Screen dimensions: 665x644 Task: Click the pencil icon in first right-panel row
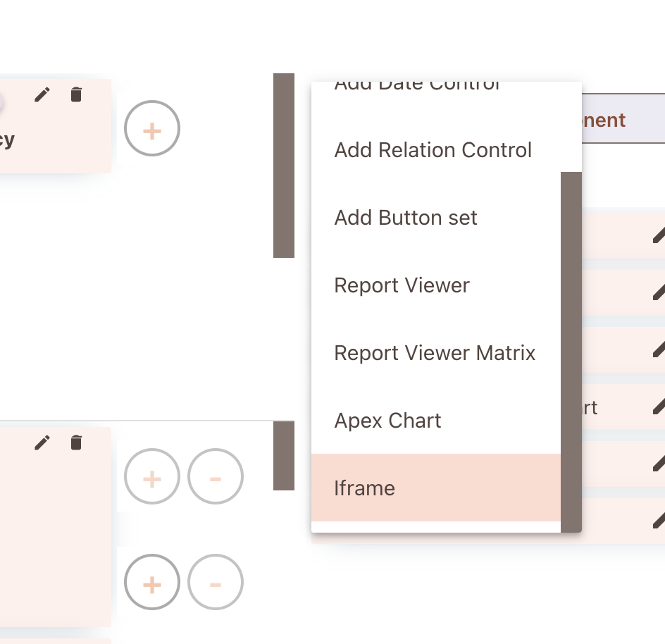pos(659,235)
